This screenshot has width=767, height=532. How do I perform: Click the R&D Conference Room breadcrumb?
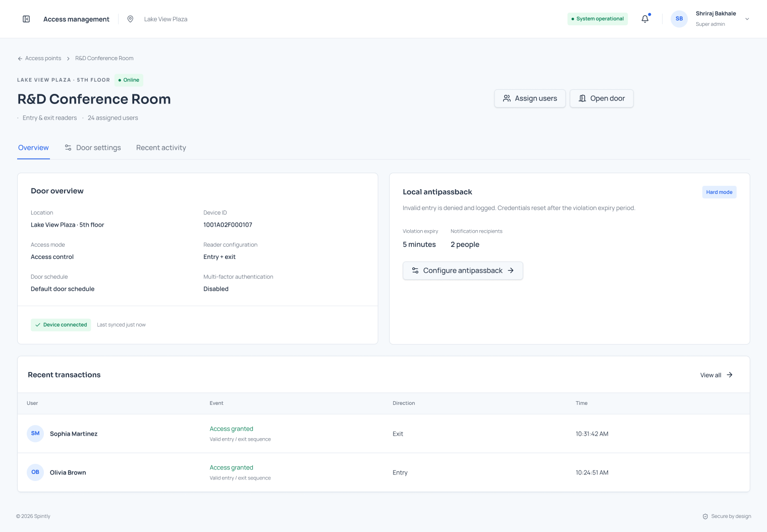click(x=104, y=59)
